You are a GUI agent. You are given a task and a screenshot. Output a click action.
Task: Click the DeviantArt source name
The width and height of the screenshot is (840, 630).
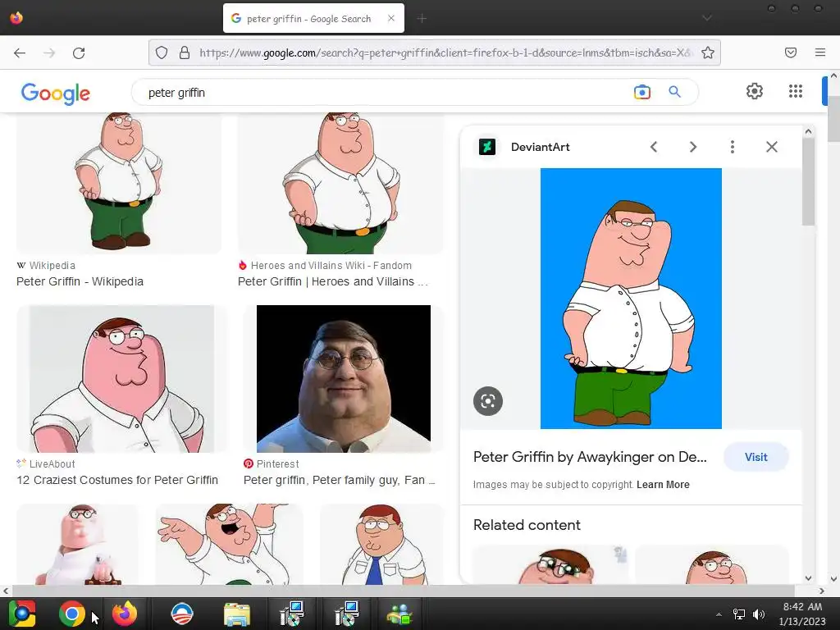click(540, 148)
